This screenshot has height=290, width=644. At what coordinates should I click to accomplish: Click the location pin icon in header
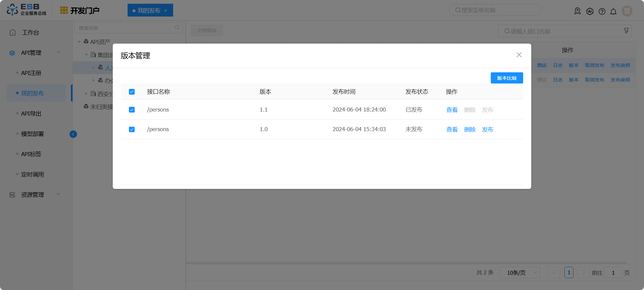[x=577, y=11]
